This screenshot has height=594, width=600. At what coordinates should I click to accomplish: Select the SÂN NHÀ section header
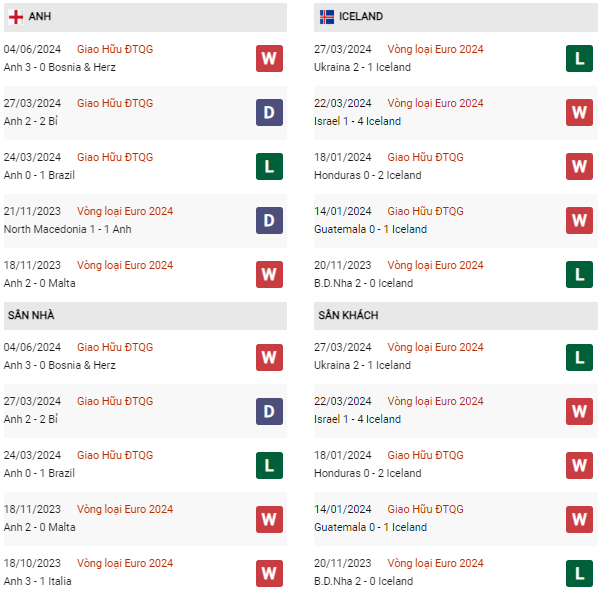point(31,315)
